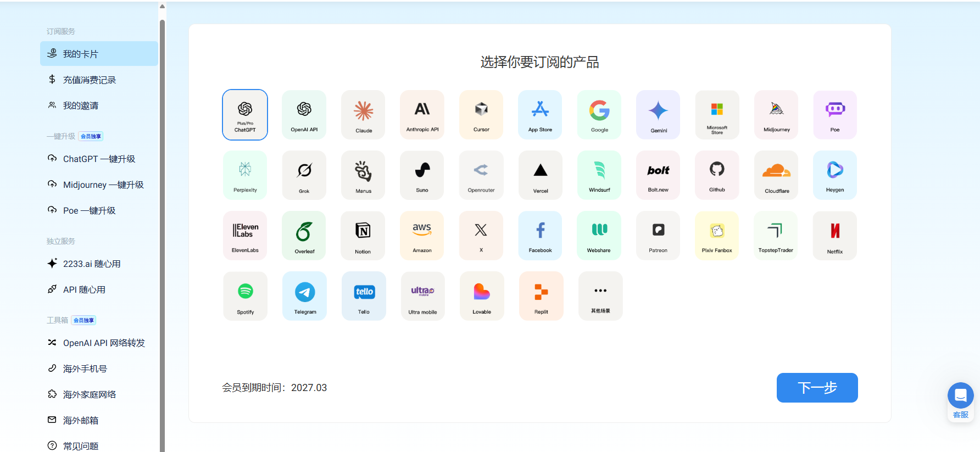Choose the Microsoft Store tile
This screenshot has width=980, height=452.
pyautogui.click(x=717, y=115)
